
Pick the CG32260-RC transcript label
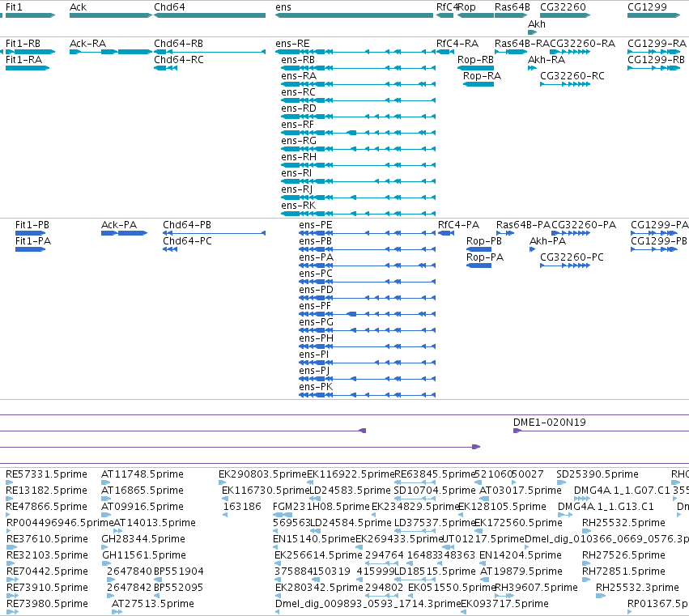point(572,76)
